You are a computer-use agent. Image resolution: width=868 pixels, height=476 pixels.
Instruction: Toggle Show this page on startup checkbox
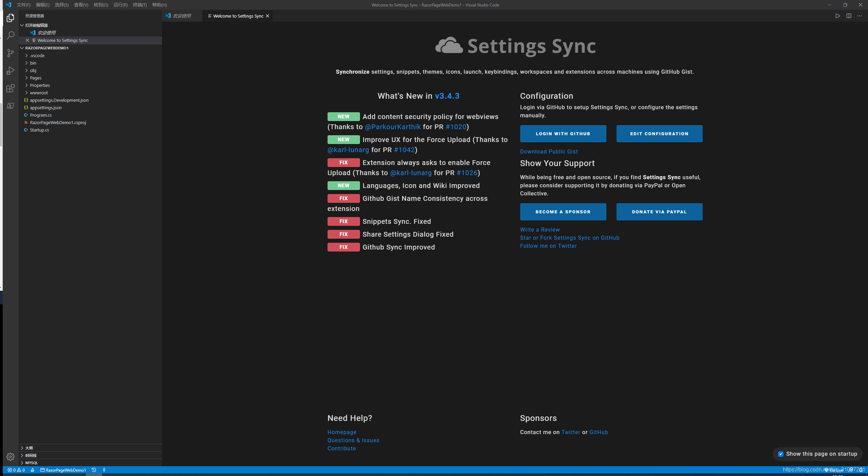point(780,454)
